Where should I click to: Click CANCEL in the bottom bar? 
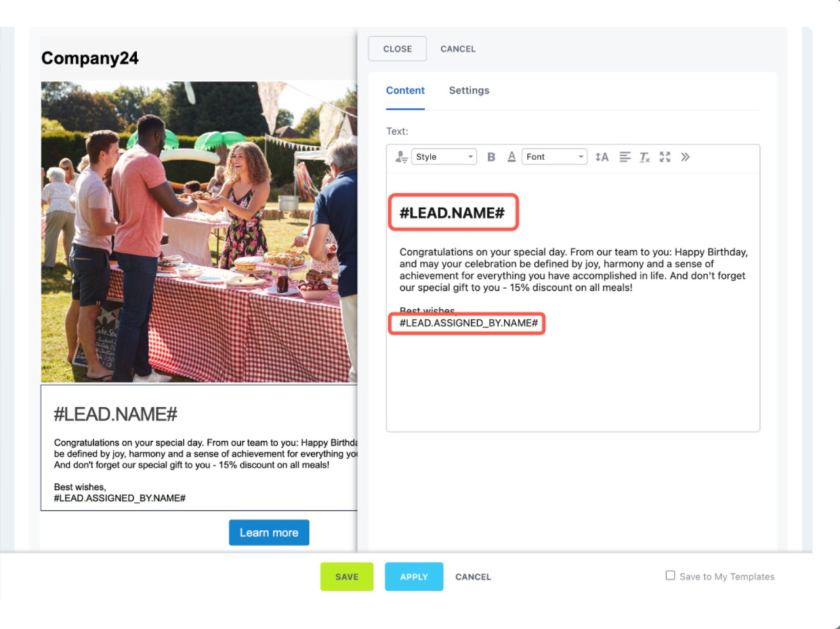(473, 577)
